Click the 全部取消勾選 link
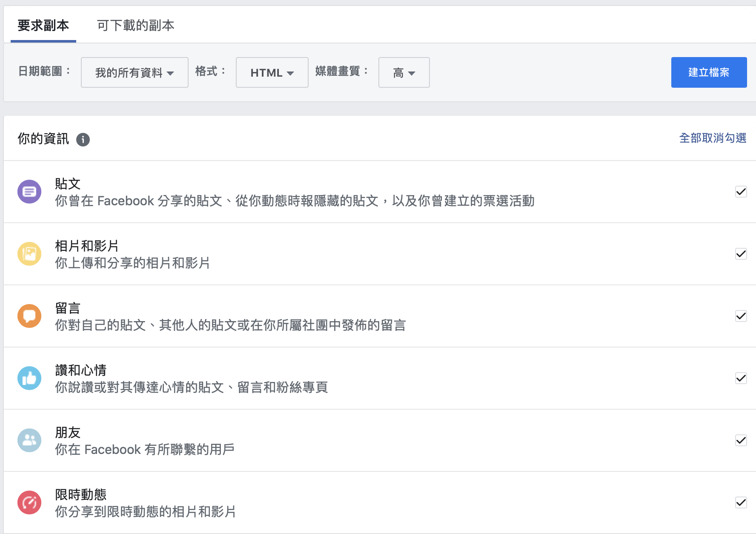Viewport: 756px width, 534px height. (x=713, y=138)
